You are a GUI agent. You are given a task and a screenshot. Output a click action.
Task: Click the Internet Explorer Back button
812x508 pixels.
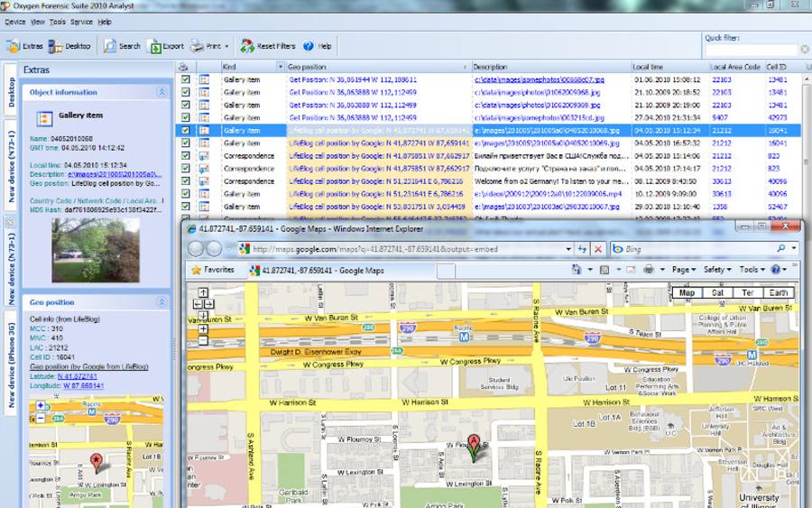click(196, 248)
